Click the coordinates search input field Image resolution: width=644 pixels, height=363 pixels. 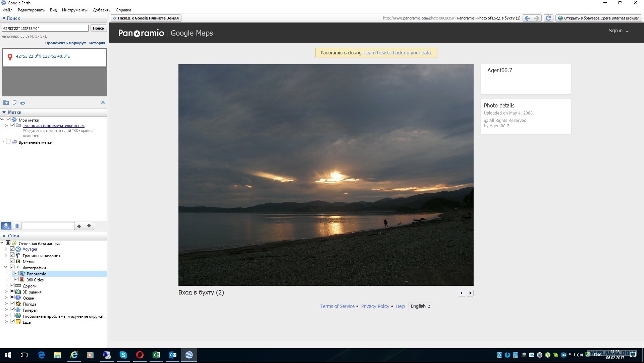tap(45, 28)
